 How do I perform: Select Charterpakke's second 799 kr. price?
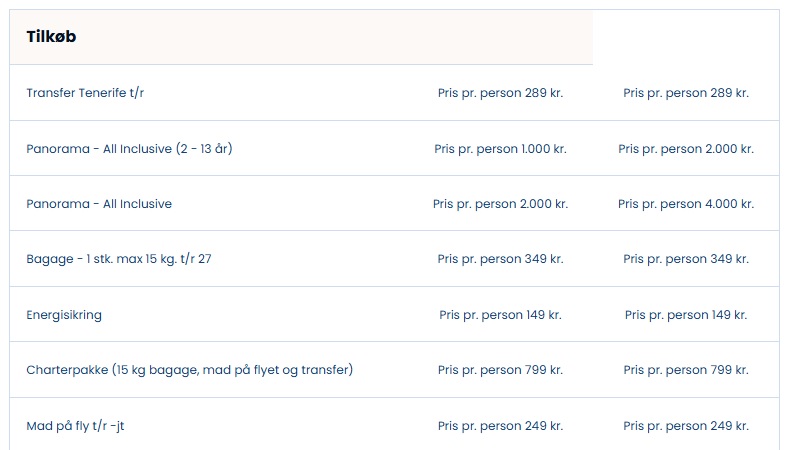pyautogui.click(x=686, y=370)
